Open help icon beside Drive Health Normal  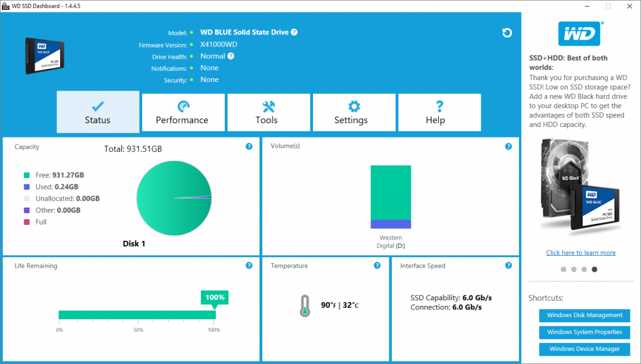click(230, 56)
